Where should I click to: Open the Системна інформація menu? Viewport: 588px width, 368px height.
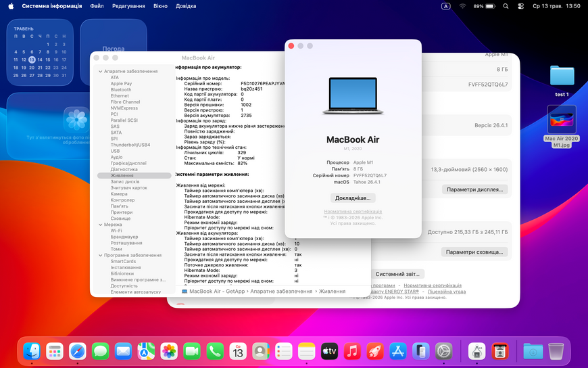click(52, 6)
